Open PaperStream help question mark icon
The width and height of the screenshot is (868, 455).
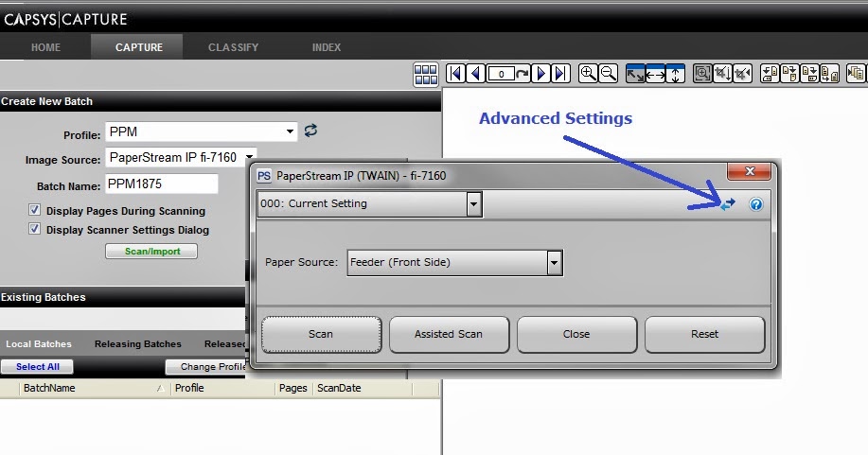[755, 204]
